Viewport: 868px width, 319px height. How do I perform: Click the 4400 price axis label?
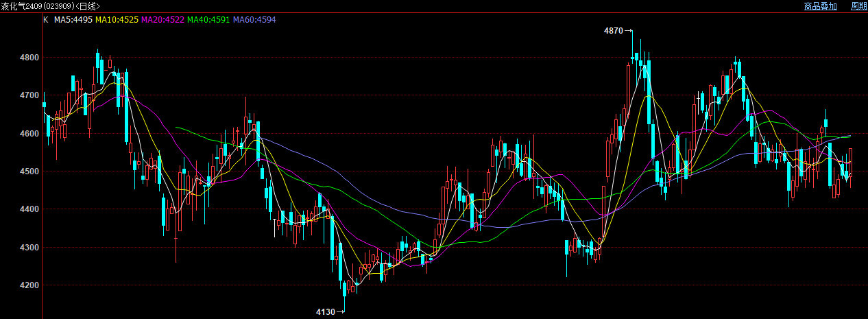point(29,209)
